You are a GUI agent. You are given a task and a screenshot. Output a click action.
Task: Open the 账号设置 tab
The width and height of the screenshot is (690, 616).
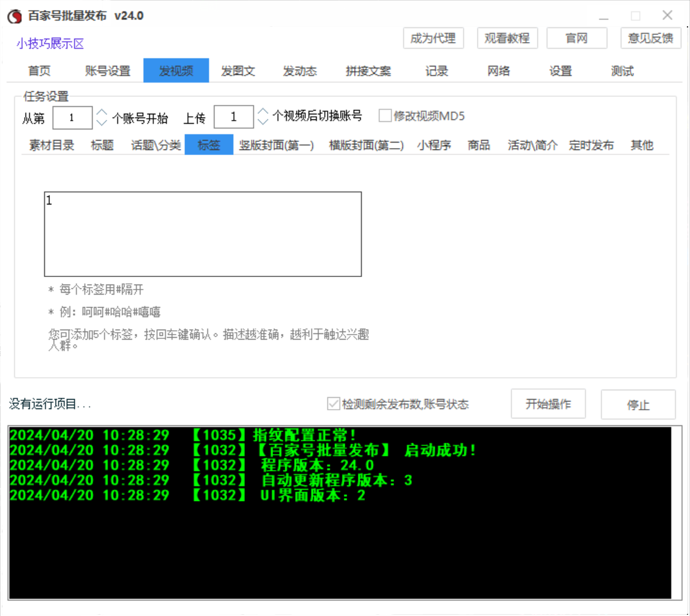pyautogui.click(x=107, y=71)
